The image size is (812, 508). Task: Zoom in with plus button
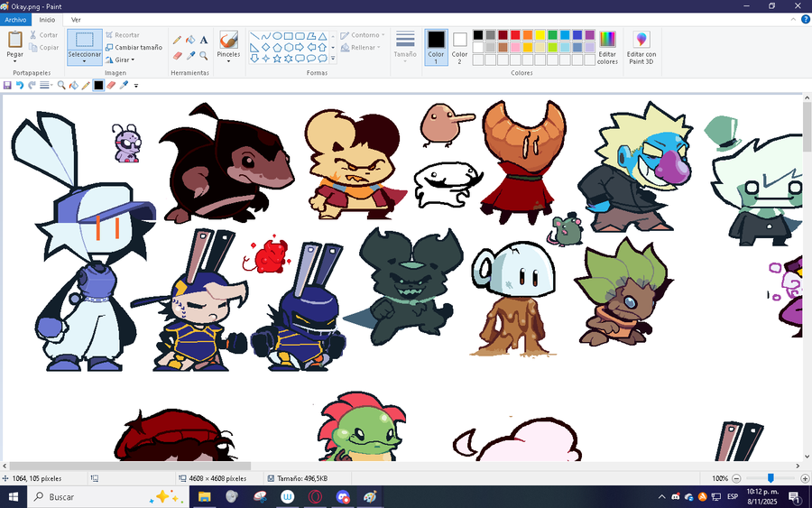coord(805,478)
